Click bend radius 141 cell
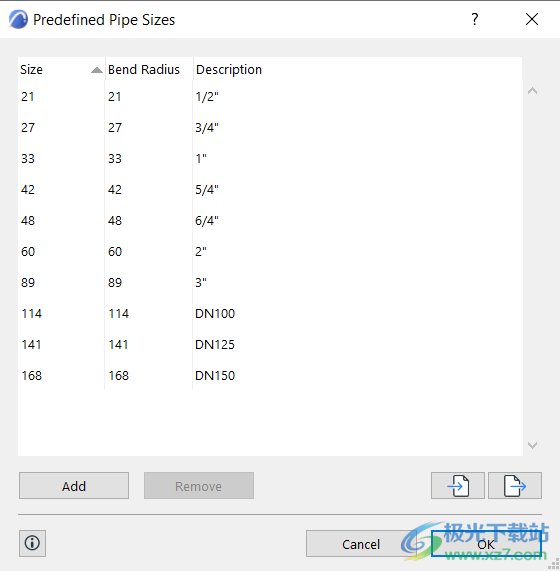560x571 pixels. click(118, 344)
